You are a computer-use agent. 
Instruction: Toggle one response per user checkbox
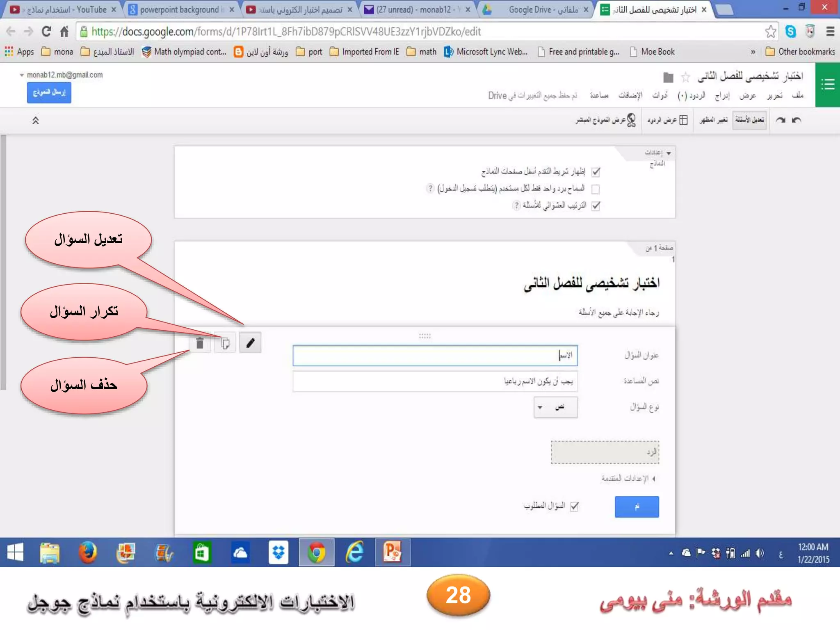tap(596, 189)
